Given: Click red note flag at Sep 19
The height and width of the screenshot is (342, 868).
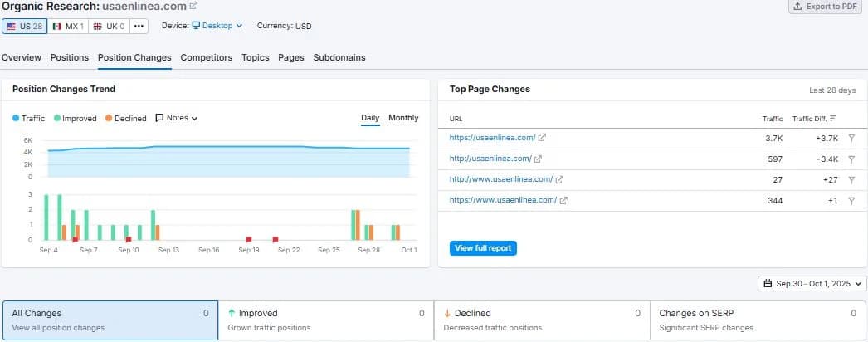Looking at the screenshot, I should [249, 240].
